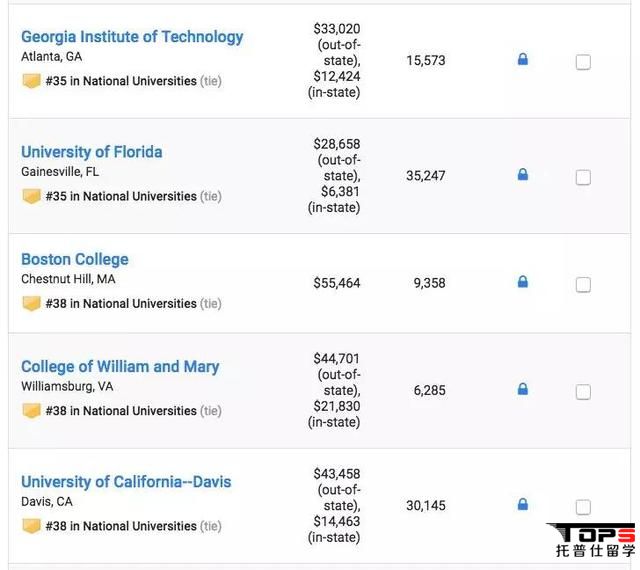Check the compare box for Georgia Institute of Technology
Viewport: 640px width, 570px height.
click(x=583, y=62)
